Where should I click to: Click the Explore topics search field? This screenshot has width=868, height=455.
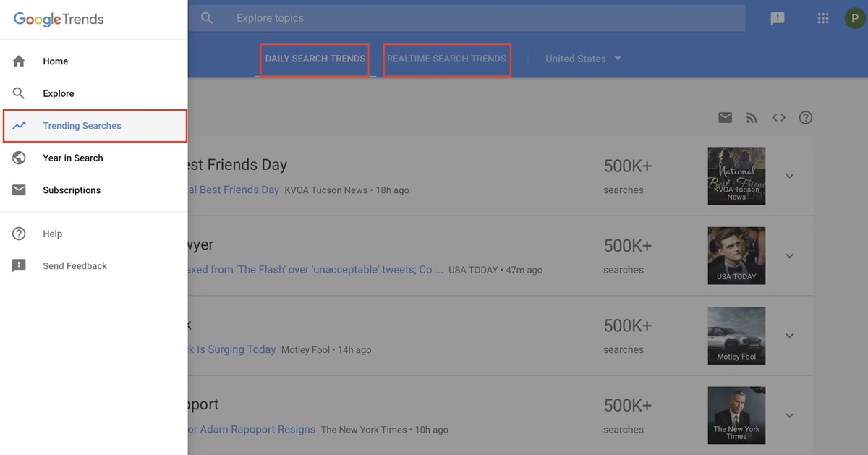click(x=362, y=17)
